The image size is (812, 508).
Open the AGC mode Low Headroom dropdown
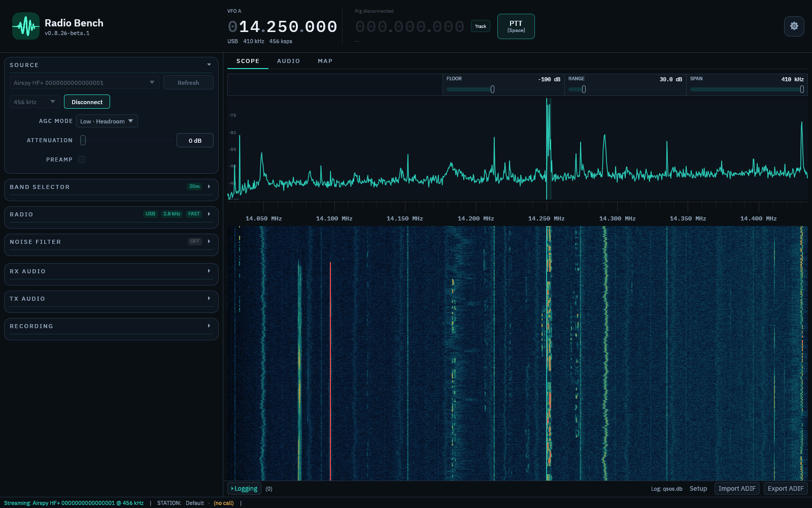coord(107,121)
